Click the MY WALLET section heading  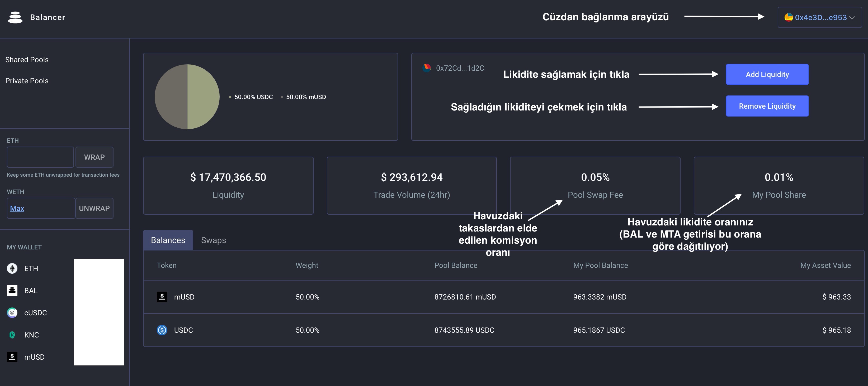(24, 247)
